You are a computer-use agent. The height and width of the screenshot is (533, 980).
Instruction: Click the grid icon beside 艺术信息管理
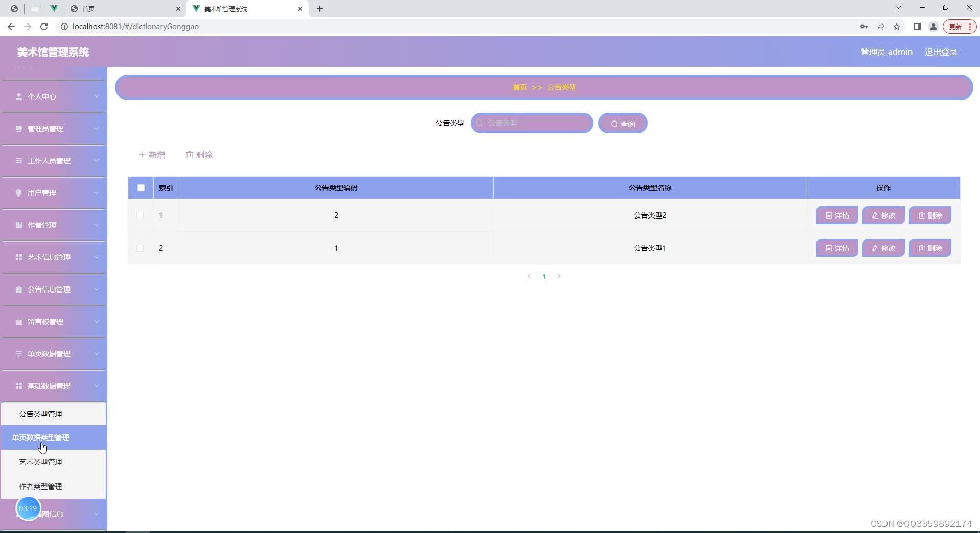point(19,257)
